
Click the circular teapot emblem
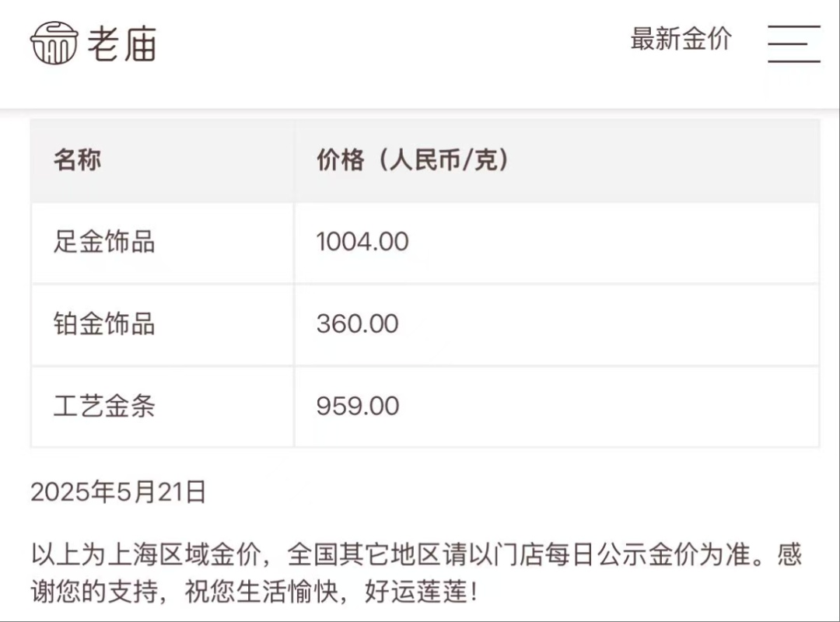pyautogui.click(x=54, y=43)
